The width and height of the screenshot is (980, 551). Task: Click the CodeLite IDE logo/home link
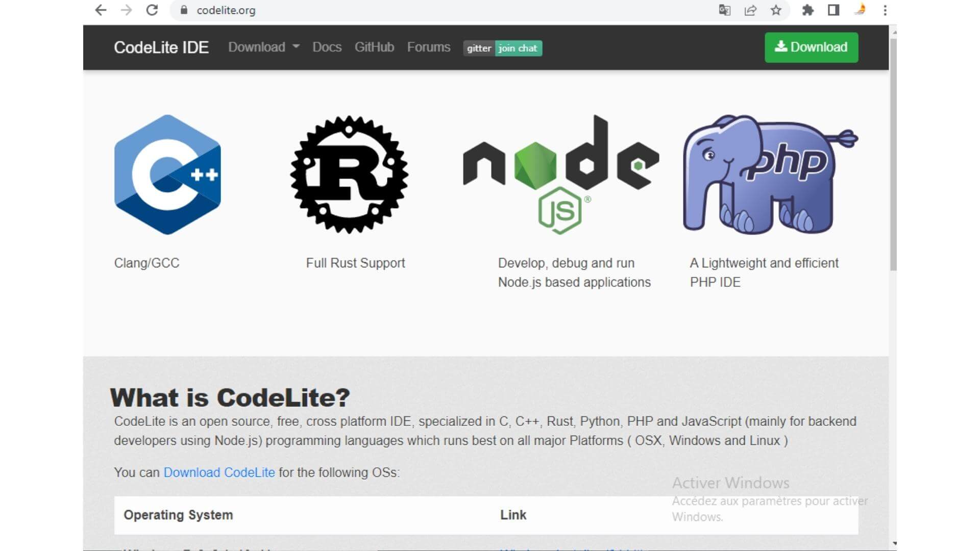[160, 47]
